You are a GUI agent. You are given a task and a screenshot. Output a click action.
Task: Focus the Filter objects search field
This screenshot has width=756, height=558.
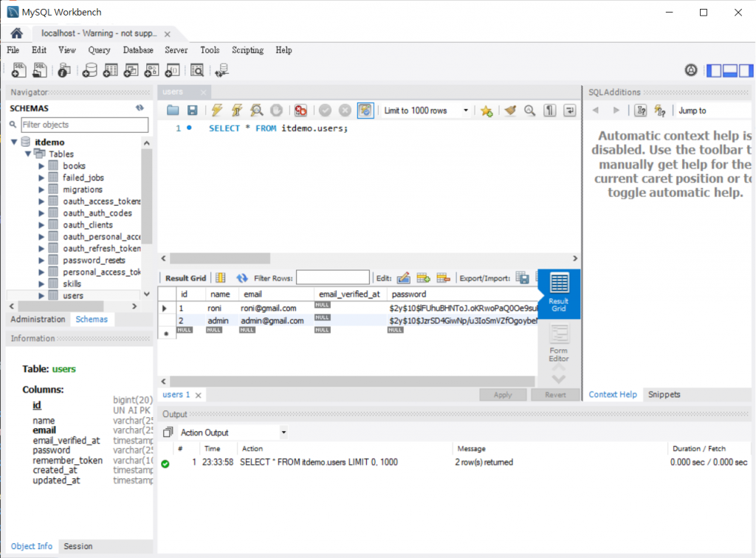click(x=85, y=125)
